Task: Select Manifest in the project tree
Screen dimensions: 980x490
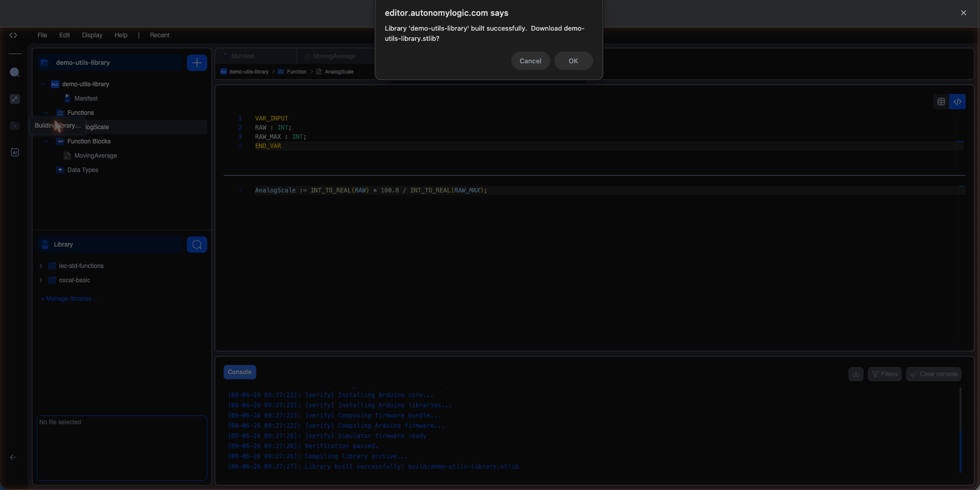Action: tap(86, 99)
